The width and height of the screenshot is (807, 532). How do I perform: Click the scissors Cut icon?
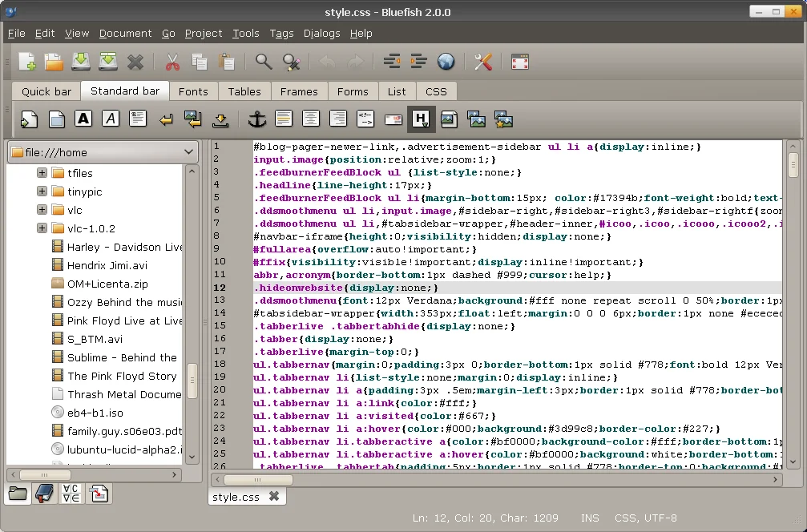(172, 62)
